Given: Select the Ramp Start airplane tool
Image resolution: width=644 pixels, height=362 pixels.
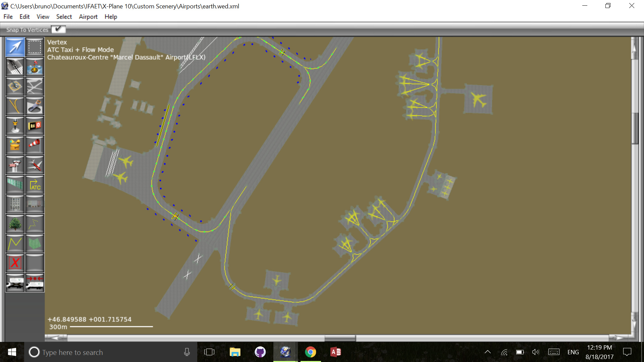Looking at the screenshot, I should click(35, 165).
